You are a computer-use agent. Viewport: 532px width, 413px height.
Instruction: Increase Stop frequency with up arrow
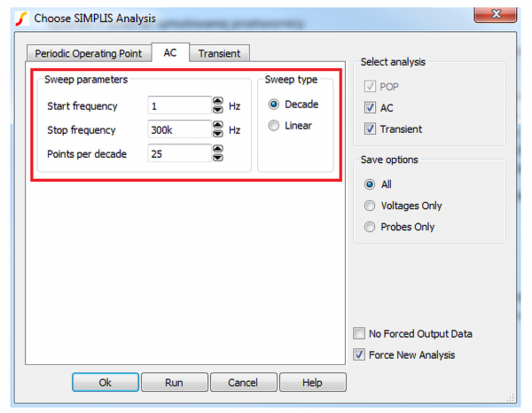(x=218, y=126)
